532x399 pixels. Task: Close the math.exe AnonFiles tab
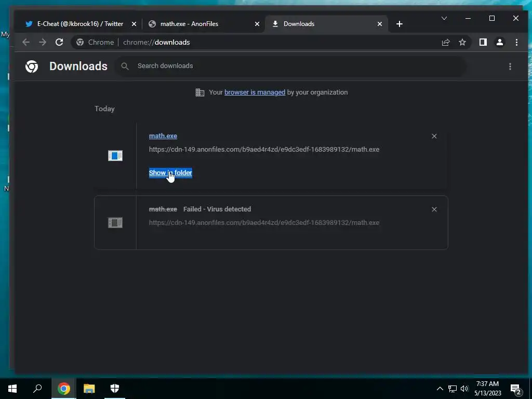[257, 24]
